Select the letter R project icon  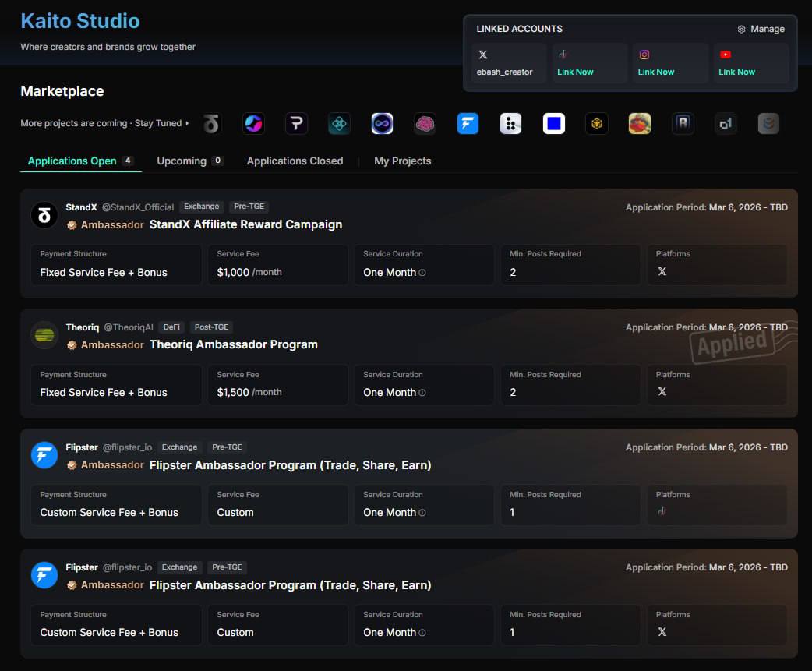coord(683,124)
